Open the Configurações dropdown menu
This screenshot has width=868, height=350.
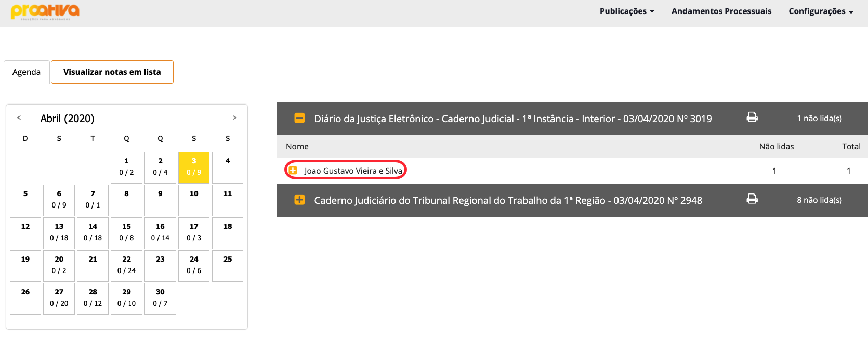pos(821,11)
